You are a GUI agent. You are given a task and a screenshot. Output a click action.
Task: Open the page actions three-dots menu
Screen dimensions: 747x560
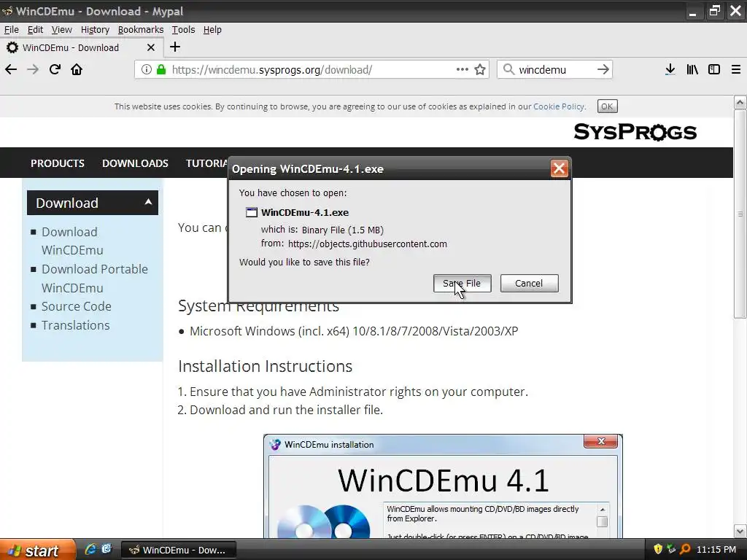click(x=462, y=69)
